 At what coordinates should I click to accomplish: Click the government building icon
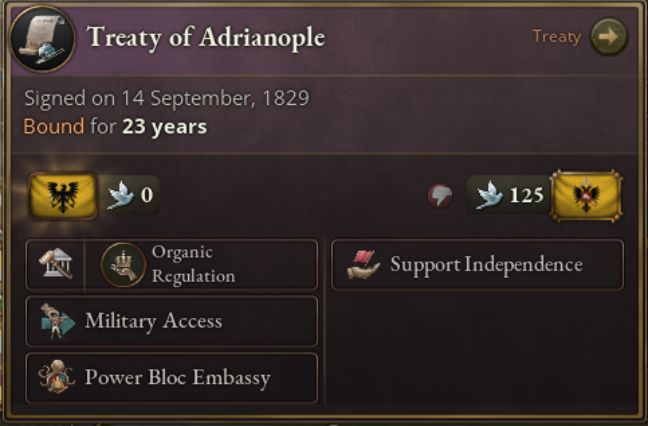pos(54,264)
